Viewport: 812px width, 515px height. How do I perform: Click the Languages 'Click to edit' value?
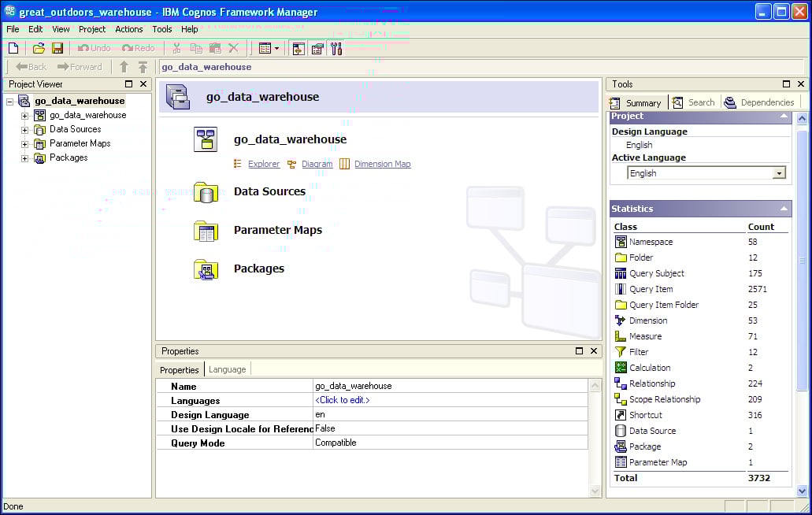point(343,400)
